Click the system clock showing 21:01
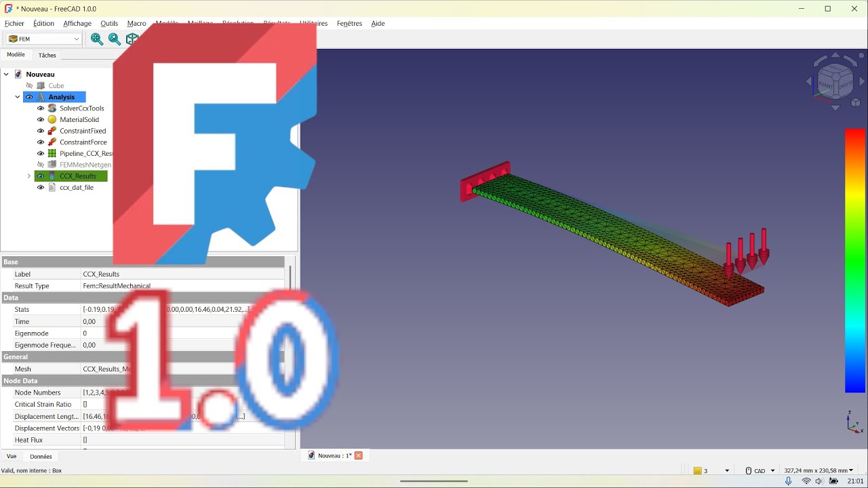The image size is (868, 488). pyautogui.click(x=855, y=481)
